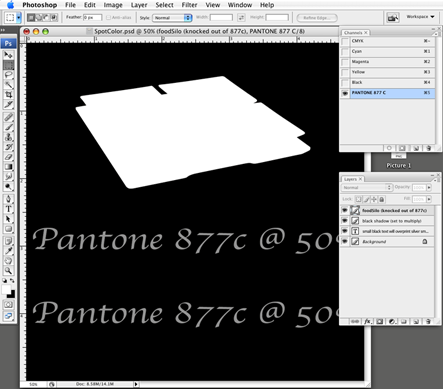Screen dimensions: 443x389
Task: Select the Path Selection tool
Action: pyautogui.click(x=8, y=219)
